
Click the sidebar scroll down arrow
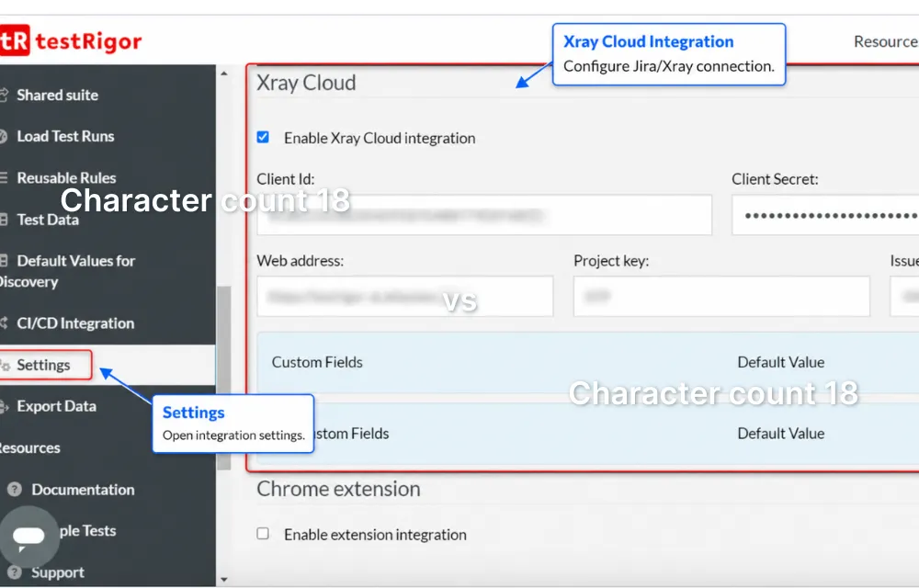[224, 580]
